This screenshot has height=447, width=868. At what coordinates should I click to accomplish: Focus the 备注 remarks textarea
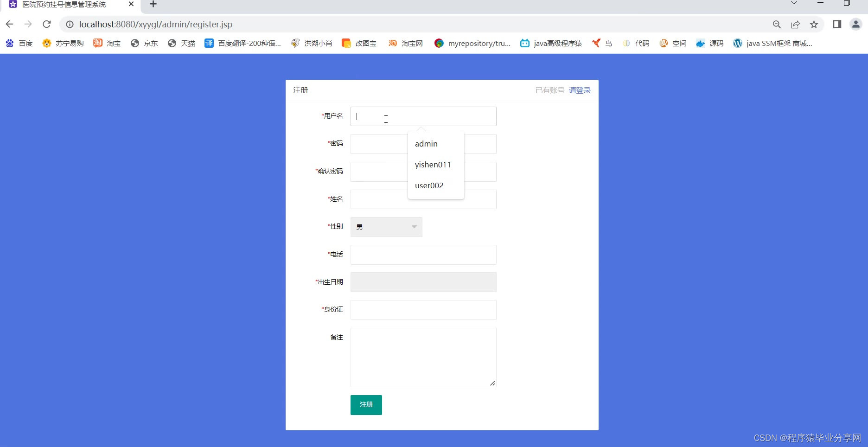pyautogui.click(x=423, y=358)
